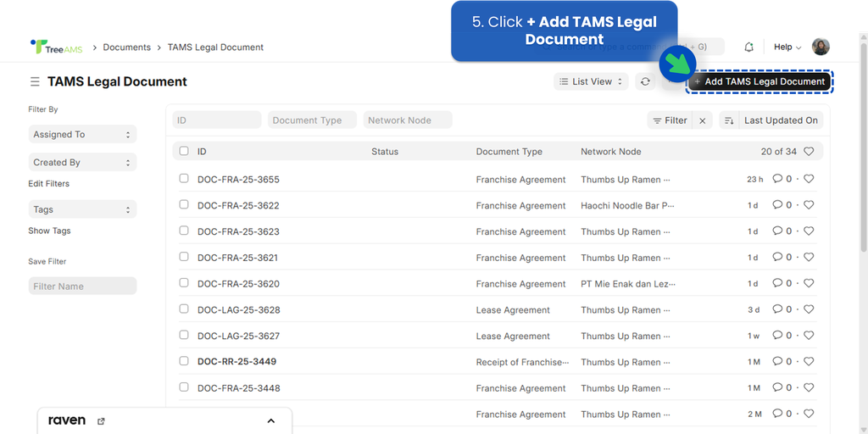Click the refresh list icon

tap(645, 81)
